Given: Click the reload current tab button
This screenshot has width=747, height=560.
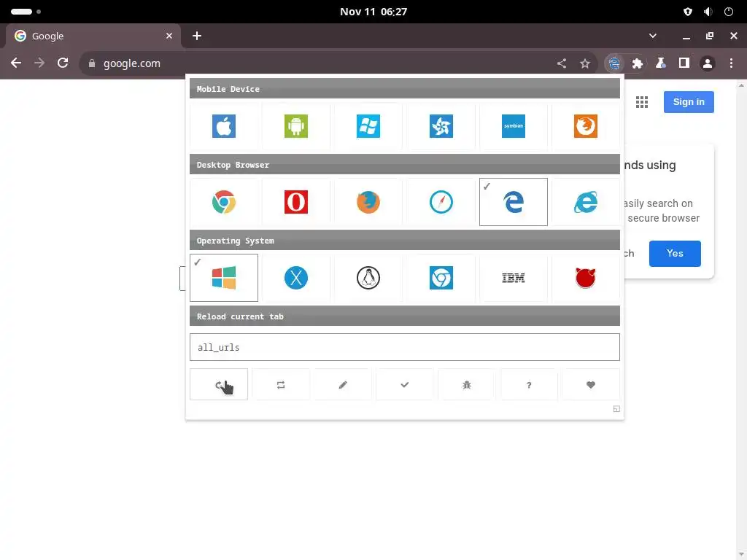Looking at the screenshot, I should click(x=219, y=385).
